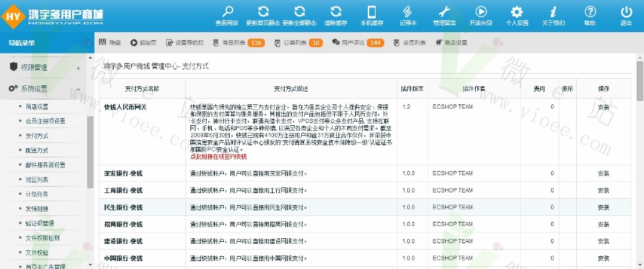Open 文件权限检测 in the sidebar
The height and width of the screenshot is (269, 644).
click(x=42, y=238)
